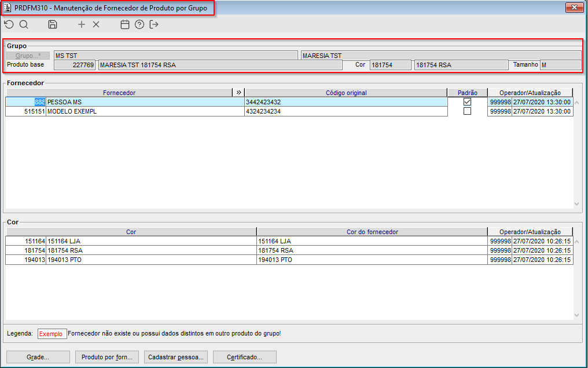Click the Tamanho field showing M
The image size is (588, 368).
561,65
